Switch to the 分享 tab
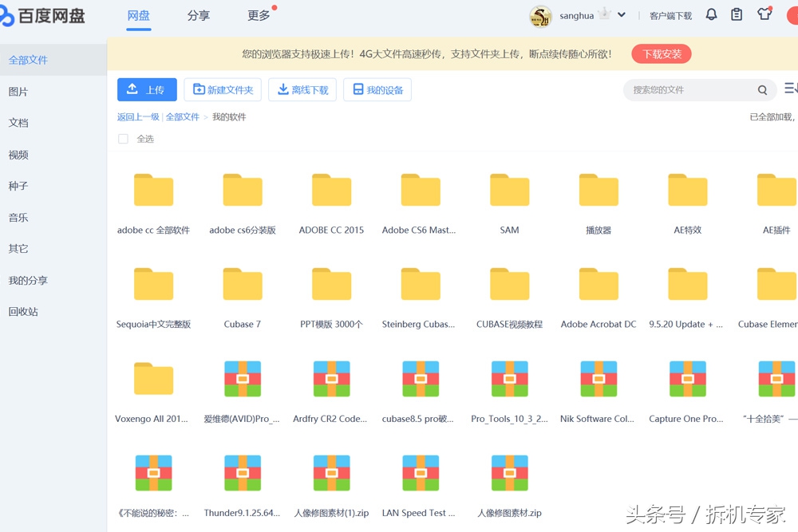Viewport: 798px width, 532px height. click(199, 16)
